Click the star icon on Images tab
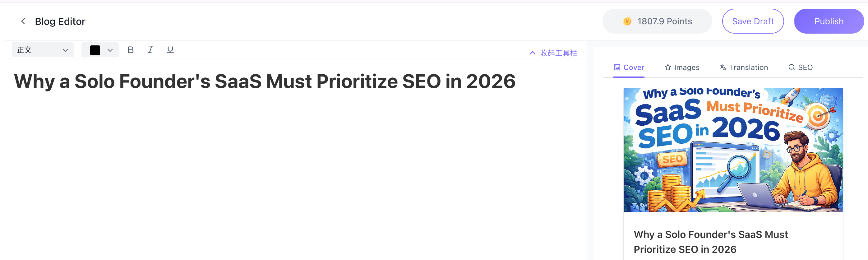Screen dimensions: 868x260 (668, 67)
